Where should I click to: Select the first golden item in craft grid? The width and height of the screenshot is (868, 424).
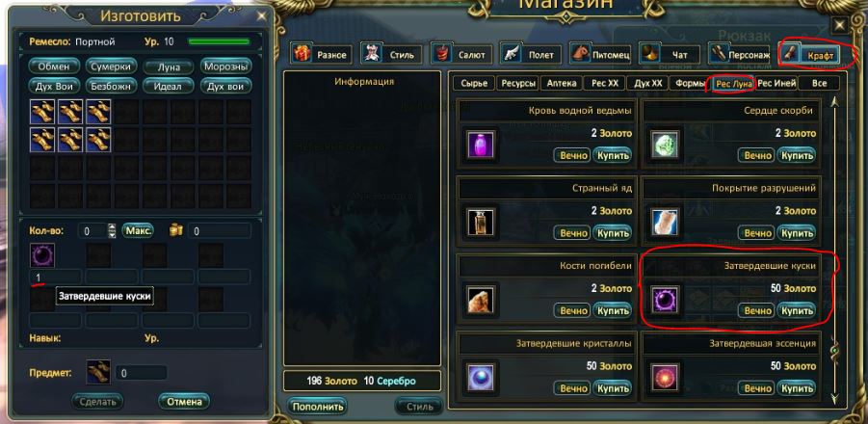coord(42,111)
